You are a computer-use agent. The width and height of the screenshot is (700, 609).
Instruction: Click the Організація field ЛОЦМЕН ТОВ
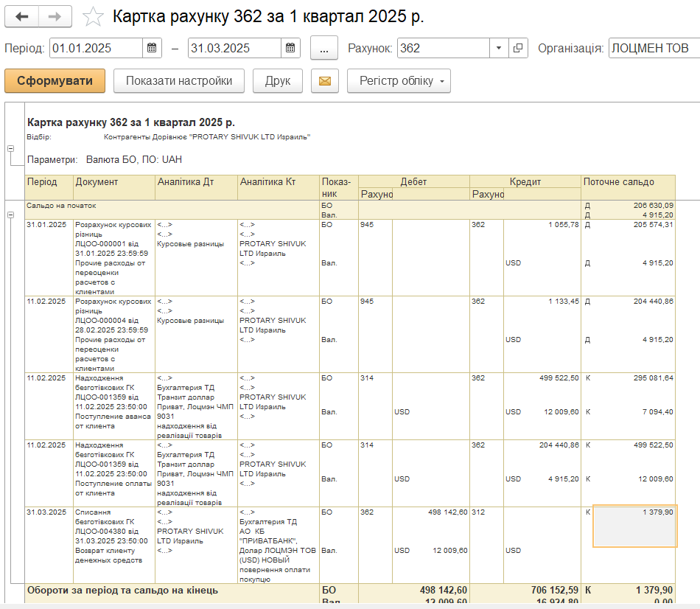(x=654, y=48)
